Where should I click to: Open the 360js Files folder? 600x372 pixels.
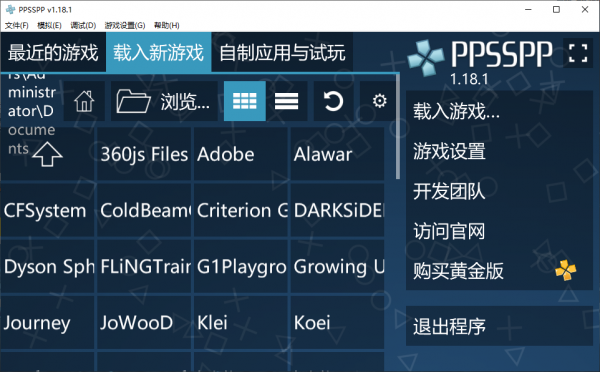tap(144, 154)
